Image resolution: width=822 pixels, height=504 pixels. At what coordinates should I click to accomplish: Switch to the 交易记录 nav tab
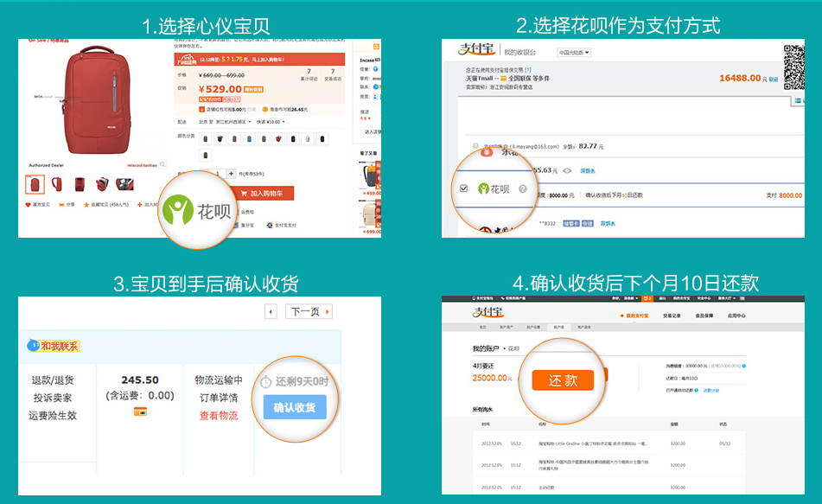click(672, 316)
